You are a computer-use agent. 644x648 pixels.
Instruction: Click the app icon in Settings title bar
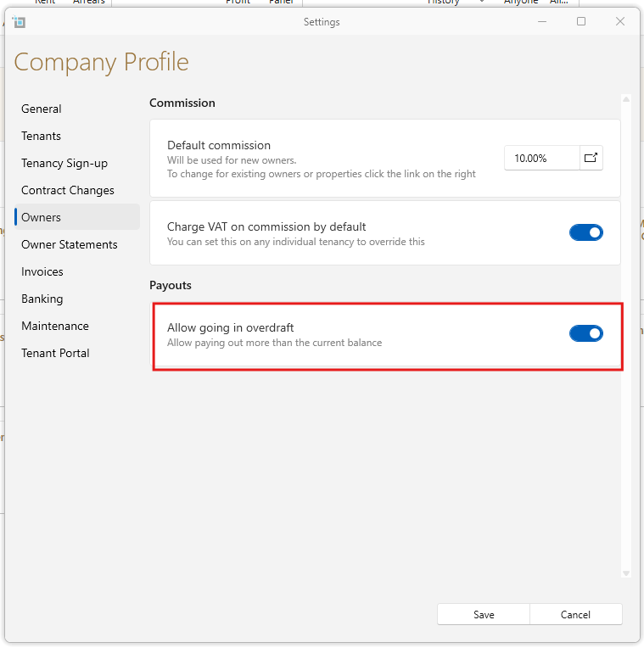(x=19, y=22)
